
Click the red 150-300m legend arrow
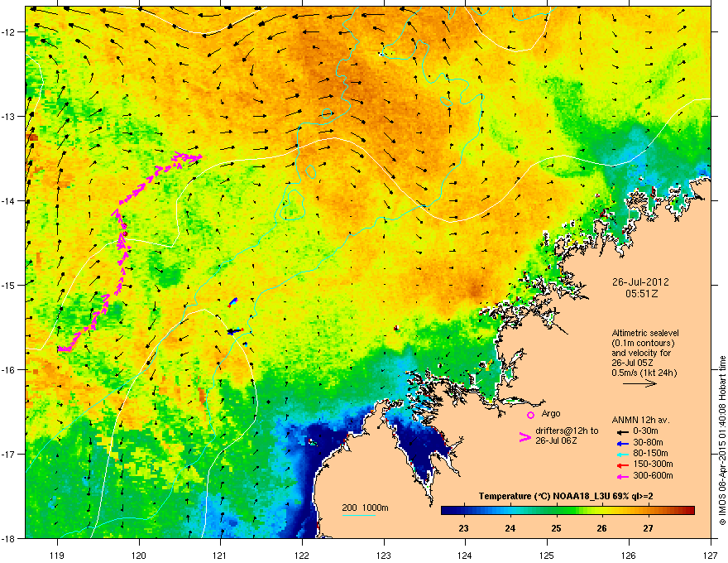pyautogui.click(x=622, y=464)
